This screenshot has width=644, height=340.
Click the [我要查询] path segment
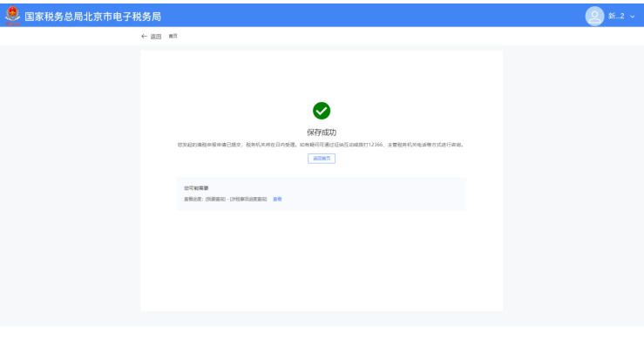(x=215, y=199)
